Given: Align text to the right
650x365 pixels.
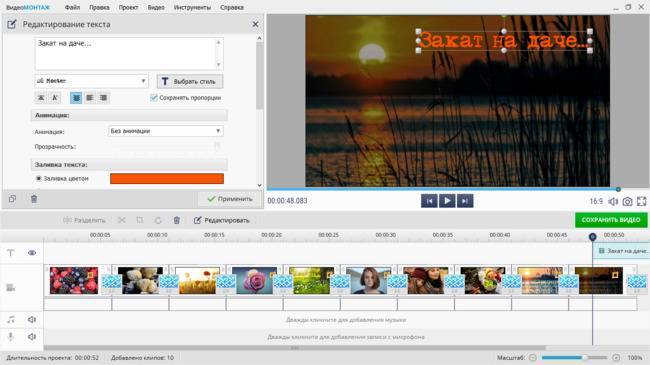Looking at the screenshot, I should click(x=104, y=98).
